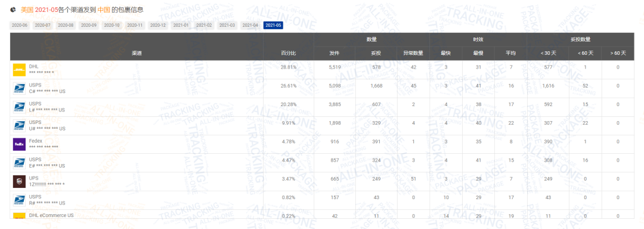Switch to the 2020-06 month tab
The image size is (644, 229).
pyautogui.click(x=20, y=26)
